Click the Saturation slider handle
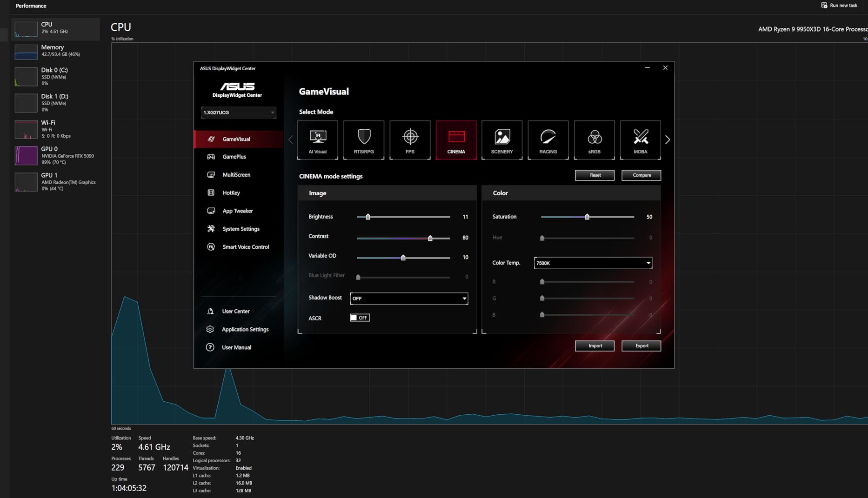The height and width of the screenshot is (498, 868). [587, 217]
